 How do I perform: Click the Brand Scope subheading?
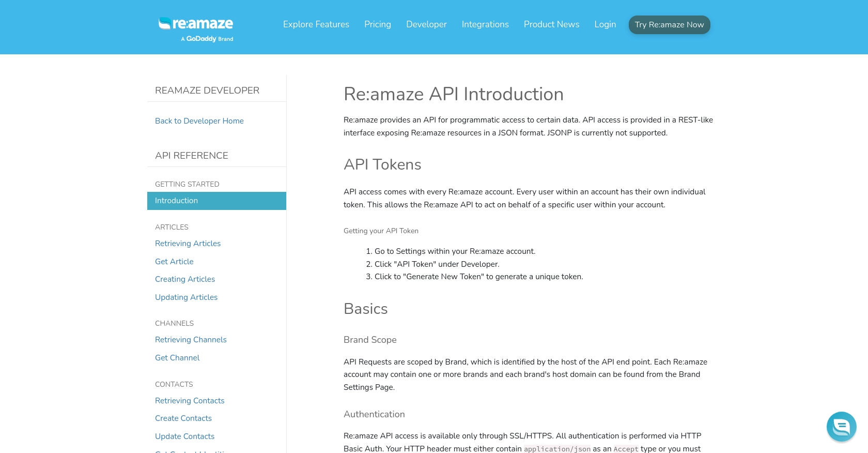(x=370, y=340)
